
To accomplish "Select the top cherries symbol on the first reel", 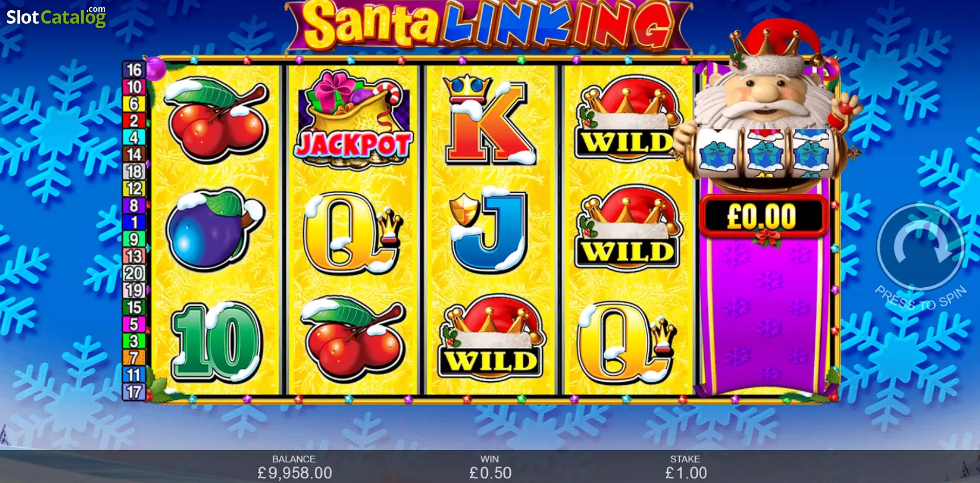I will coord(217,120).
